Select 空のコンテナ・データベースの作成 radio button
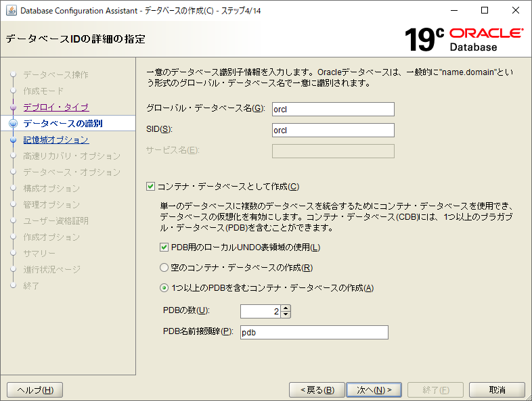Viewport: 532px width, 401px height. (164, 268)
